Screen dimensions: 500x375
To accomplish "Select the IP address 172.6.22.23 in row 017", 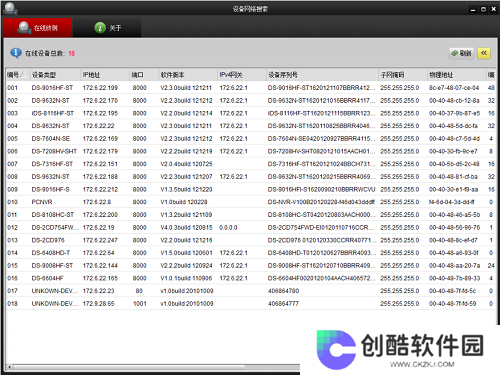I will click(x=99, y=291).
